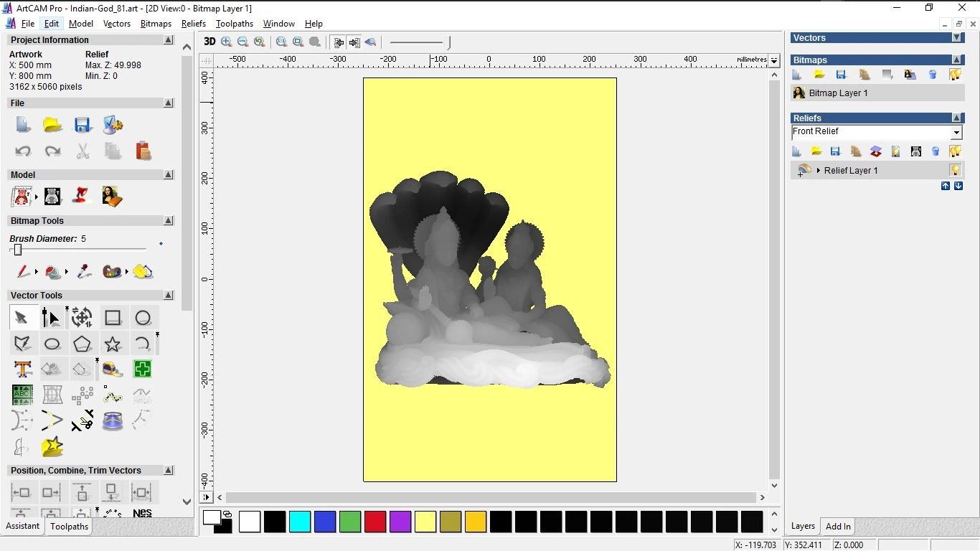Click the Create Polygon tool
This screenshot has width=980, height=551.
(83, 344)
